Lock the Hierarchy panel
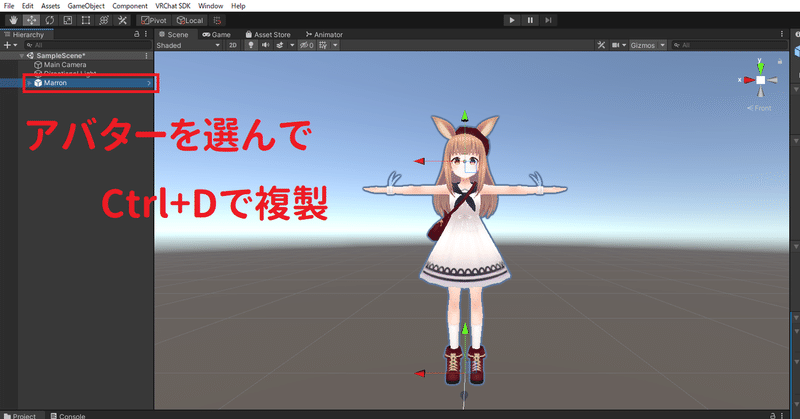This screenshot has height=419, width=800. click(136, 34)
